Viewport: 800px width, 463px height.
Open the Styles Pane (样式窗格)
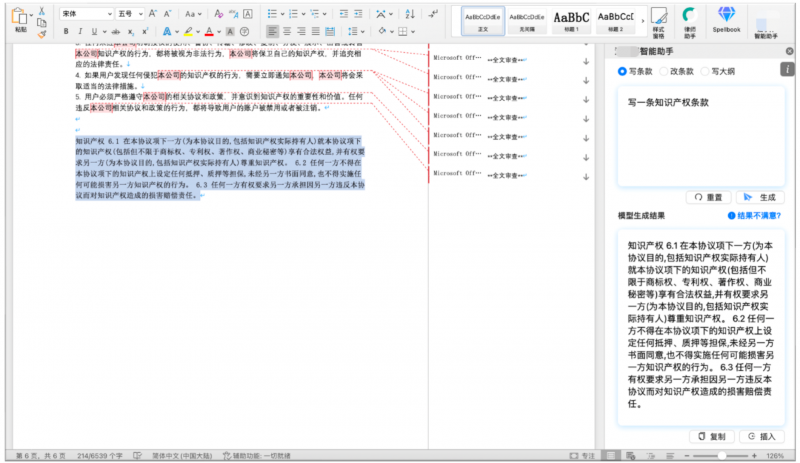[659, 23]
